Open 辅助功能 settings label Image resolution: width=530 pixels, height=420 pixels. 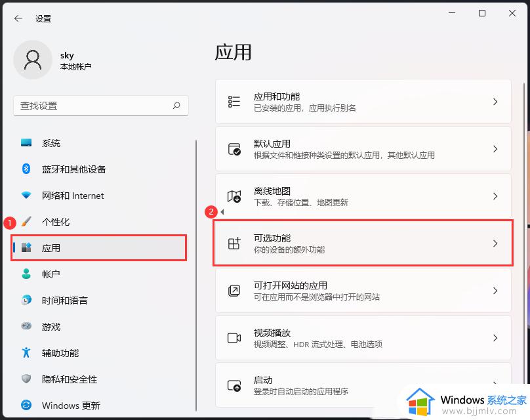(60, 353)
